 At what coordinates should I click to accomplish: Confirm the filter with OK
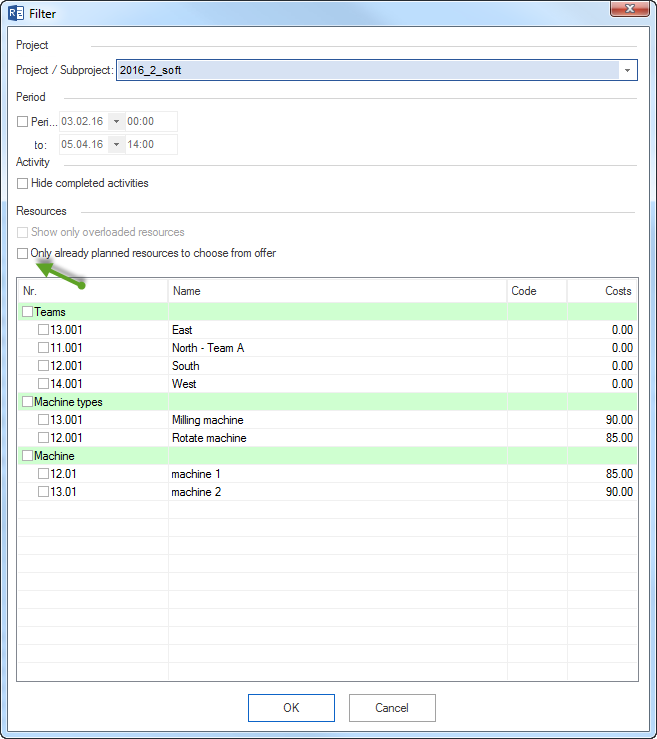(x=291, y=708)
